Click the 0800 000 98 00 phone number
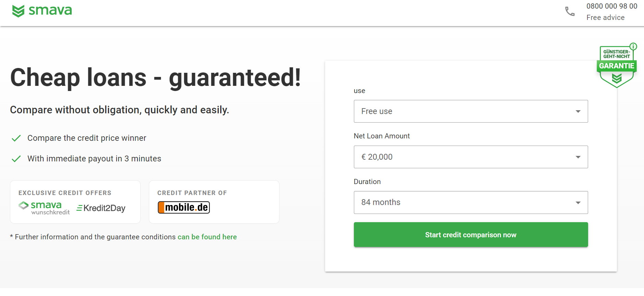Screen dimensions: 644x296 [x=611, y=6]
